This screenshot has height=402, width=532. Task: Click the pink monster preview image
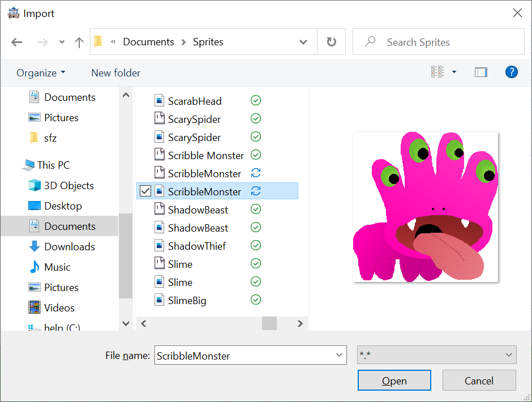[x=426, y=207]
